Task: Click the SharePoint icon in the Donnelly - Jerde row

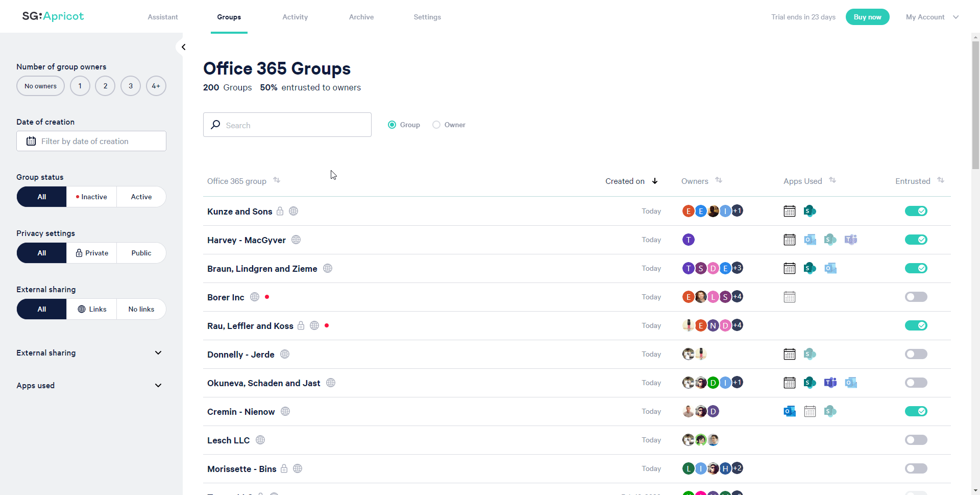Action: point(810,354)
